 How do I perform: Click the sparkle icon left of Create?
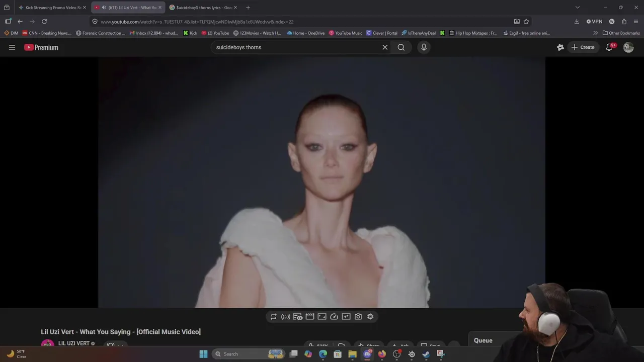tap(560, 47)
